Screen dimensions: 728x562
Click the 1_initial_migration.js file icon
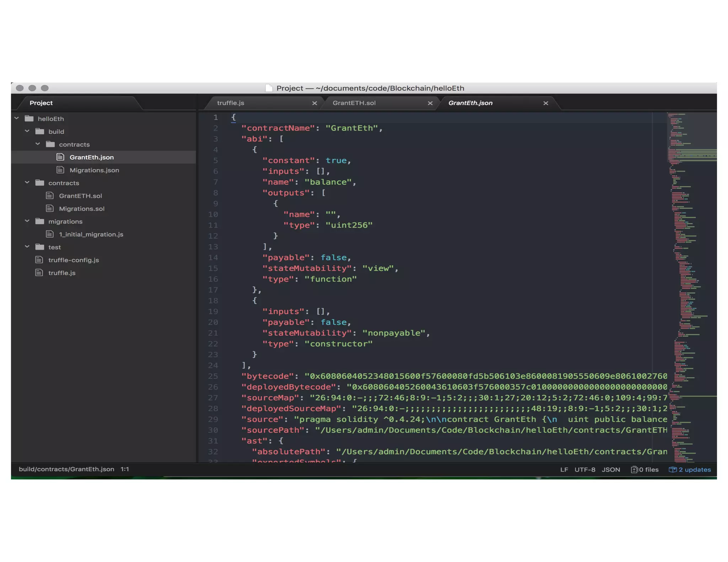click(x=50, y=234)
